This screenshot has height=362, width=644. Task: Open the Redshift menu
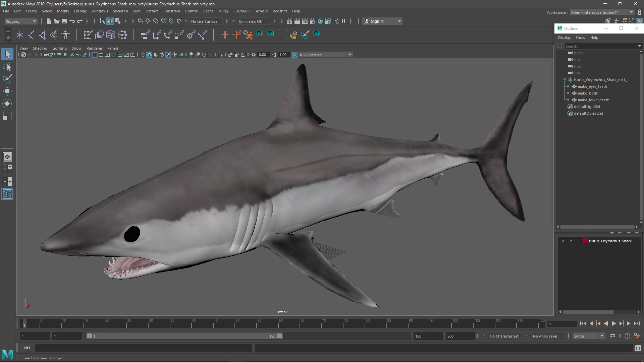[x=279, y=11]
